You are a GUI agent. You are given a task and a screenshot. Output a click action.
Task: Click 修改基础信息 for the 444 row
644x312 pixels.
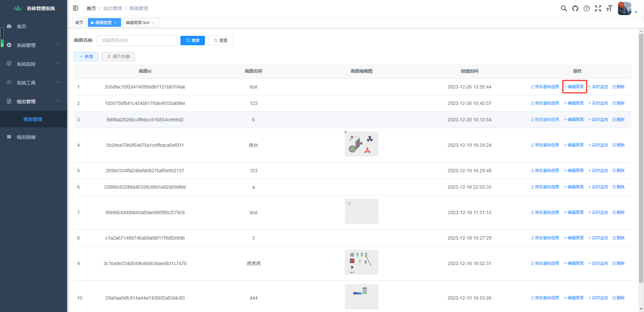[x=545, y=298]
